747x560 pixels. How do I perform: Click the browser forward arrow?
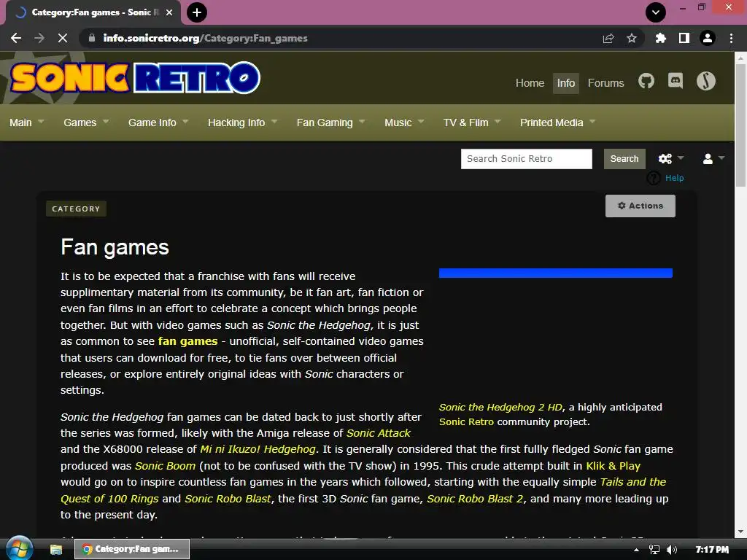click(x=39, y=38)
